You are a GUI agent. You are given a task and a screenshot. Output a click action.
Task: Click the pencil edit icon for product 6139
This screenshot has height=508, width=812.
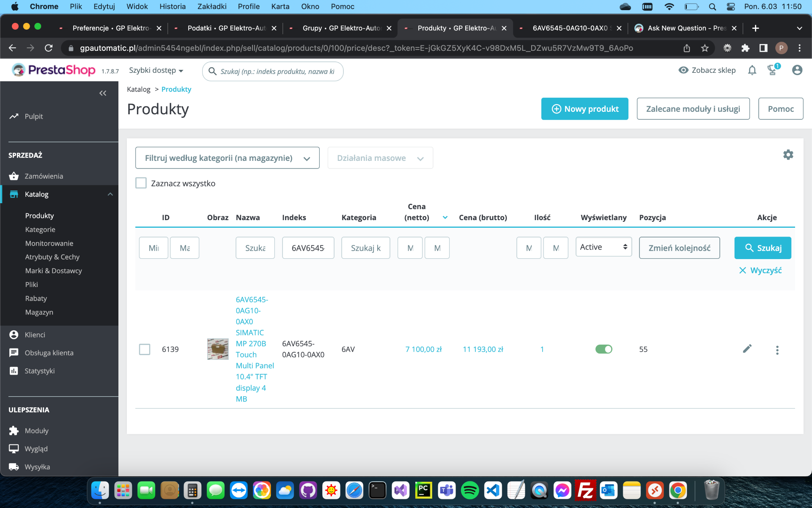[x=747, y=349]
